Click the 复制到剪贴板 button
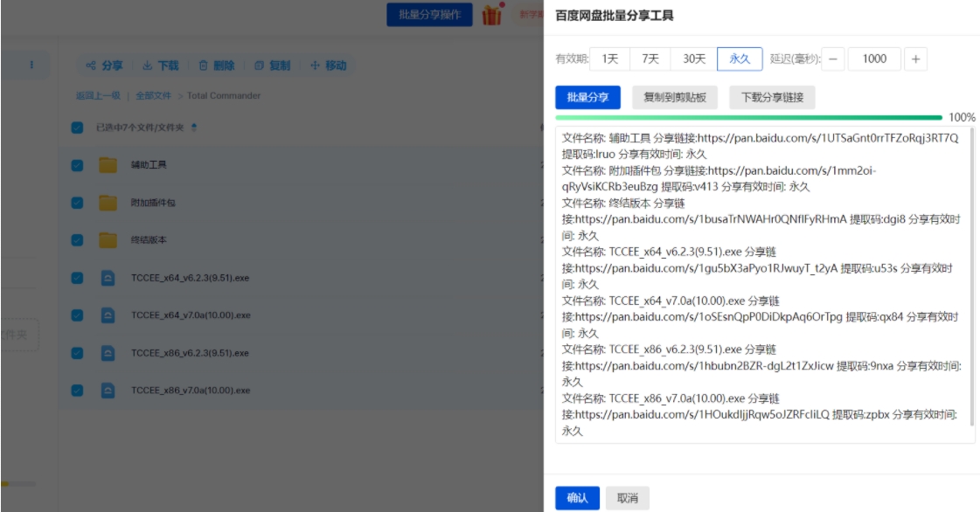 click(x=675, y=97)
